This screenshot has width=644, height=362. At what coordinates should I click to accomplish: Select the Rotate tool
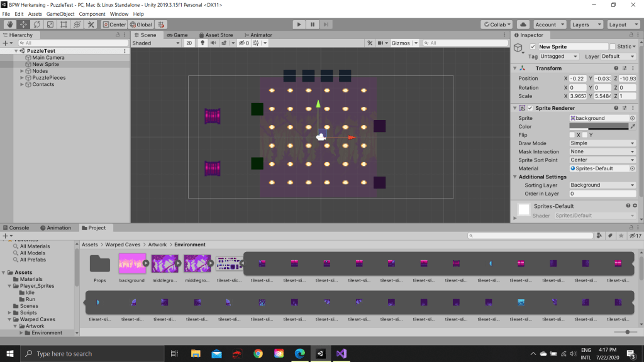click(x=37, y=25)
